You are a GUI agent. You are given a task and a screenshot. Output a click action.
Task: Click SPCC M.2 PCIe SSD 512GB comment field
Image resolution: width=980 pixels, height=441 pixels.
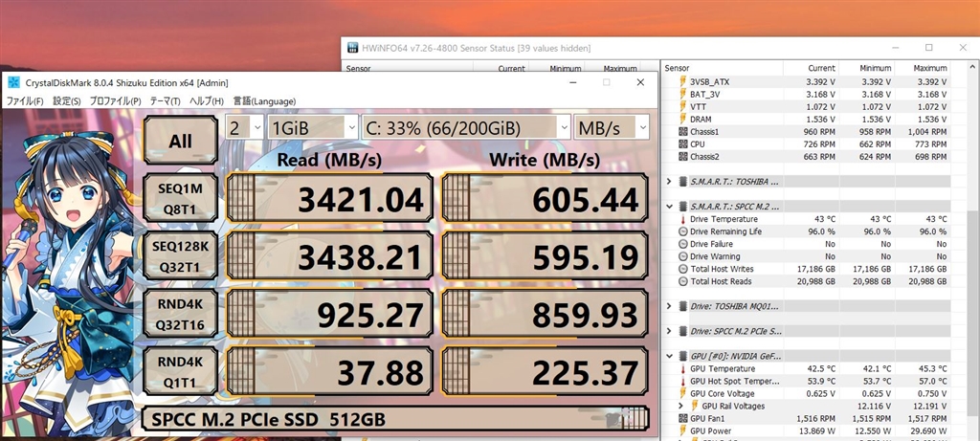395,418
